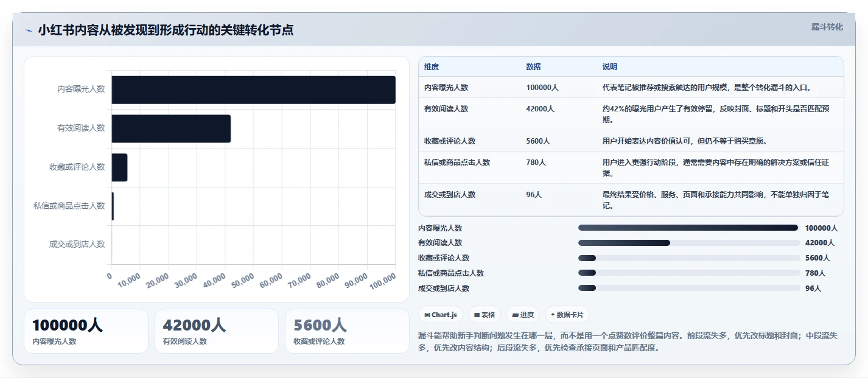Click the 780人 cell in the table
Image resolution: width=868 pixels, height=378 pixels.
536,163
